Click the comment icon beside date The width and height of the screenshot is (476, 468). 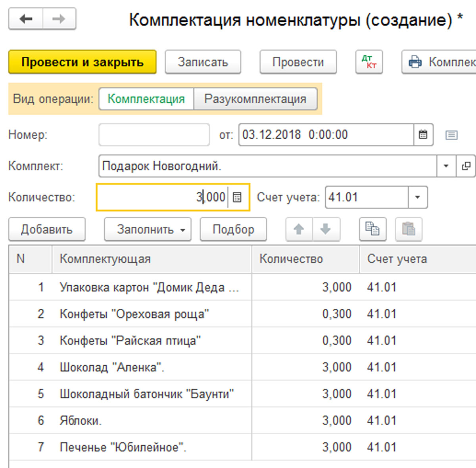[x=451, y=135]
